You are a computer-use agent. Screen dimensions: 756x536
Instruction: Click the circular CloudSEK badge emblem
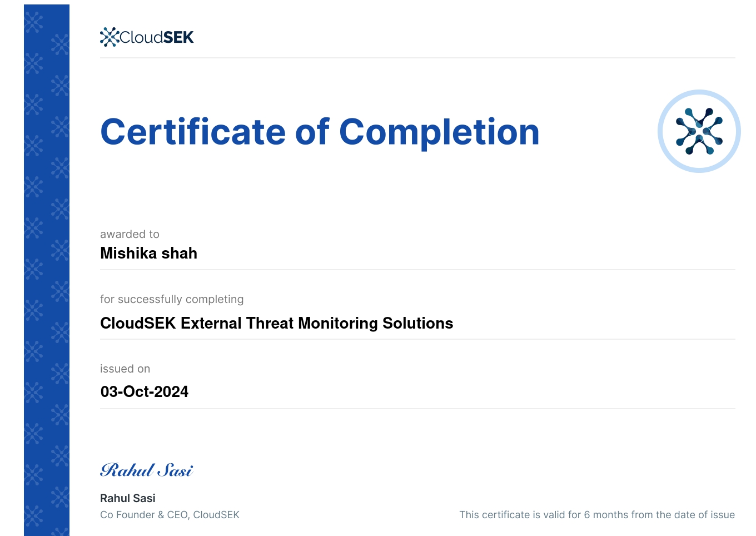click(x=699, y=131)
